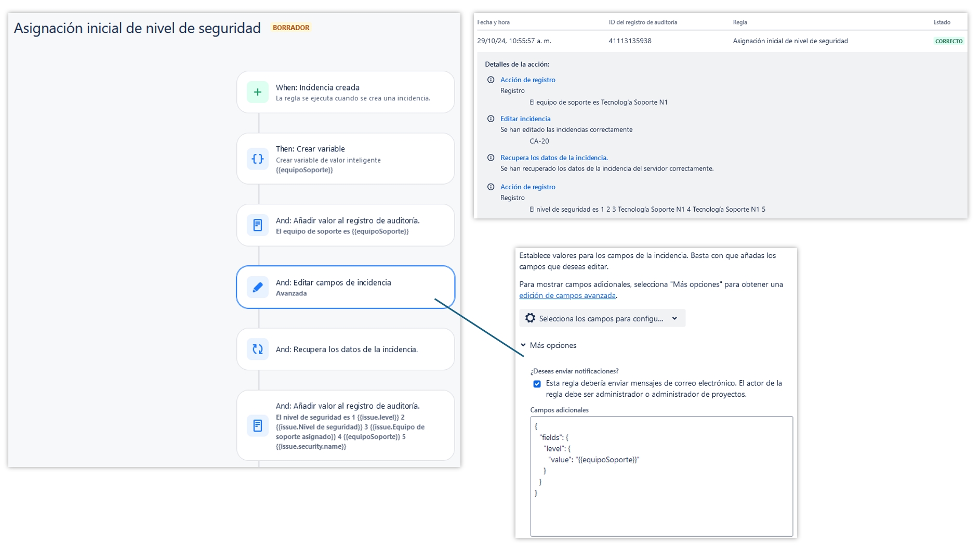Click the CA-20 issue key
Screen dimensions: 980x545
pyautogui.click(x=539, y=141)
